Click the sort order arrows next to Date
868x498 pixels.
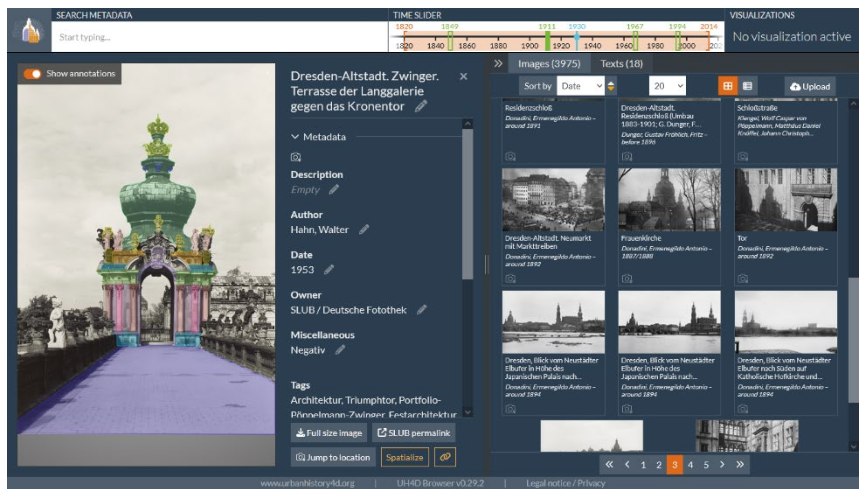pyautogui.click(x=611, y=86)
